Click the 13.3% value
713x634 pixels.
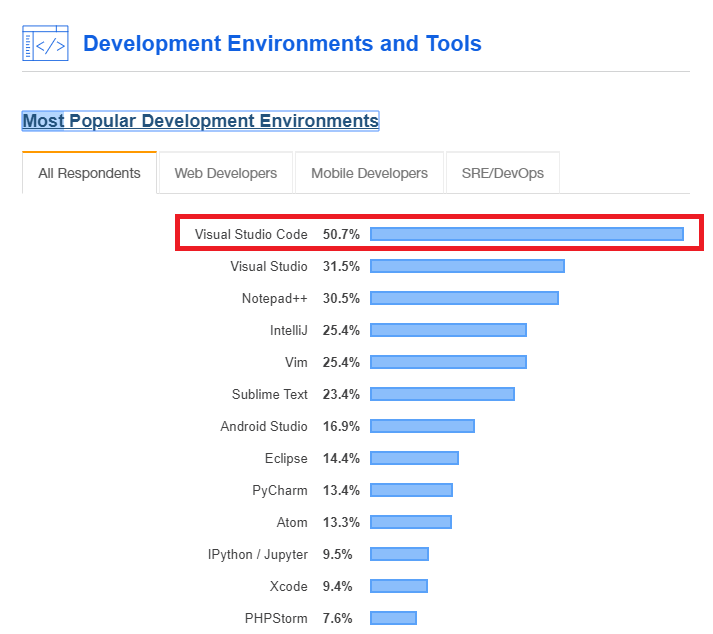pos(341,523)
